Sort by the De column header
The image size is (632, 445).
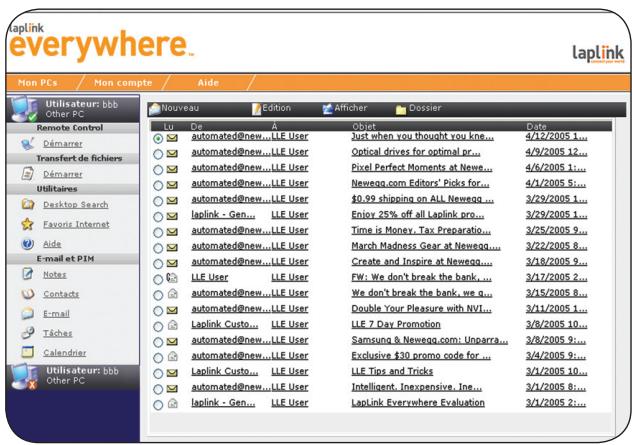coord(196,127)
